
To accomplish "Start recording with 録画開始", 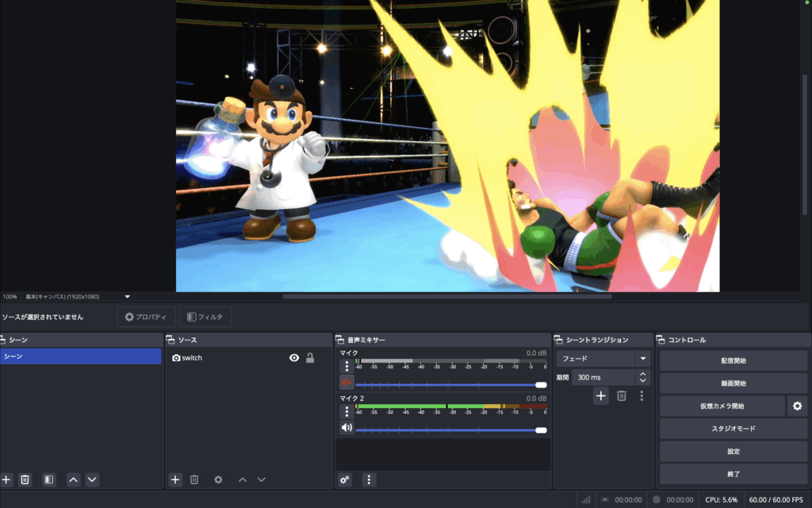I will tap(733, 383).
